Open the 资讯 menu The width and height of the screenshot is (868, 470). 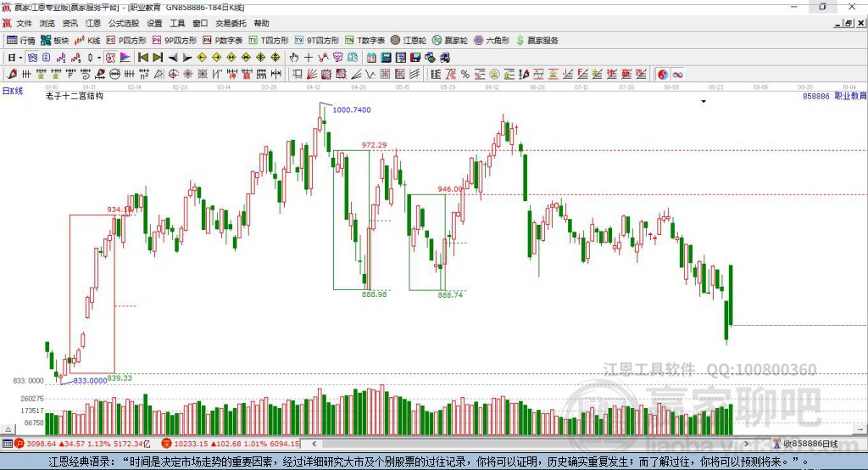click(x=70, y=23)
